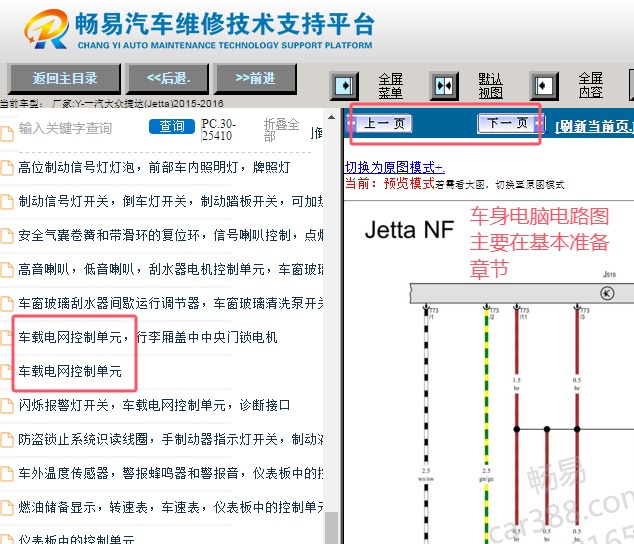Click the scroll-up arrow of the tree list
This screenshot has width=634, height=544.
point(331,117)
